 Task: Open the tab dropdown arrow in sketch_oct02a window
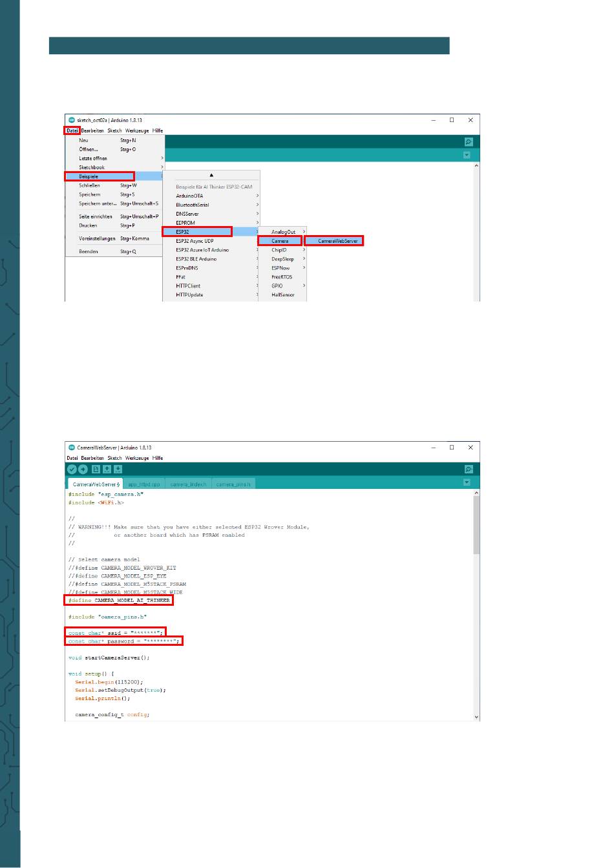[467, 155]
